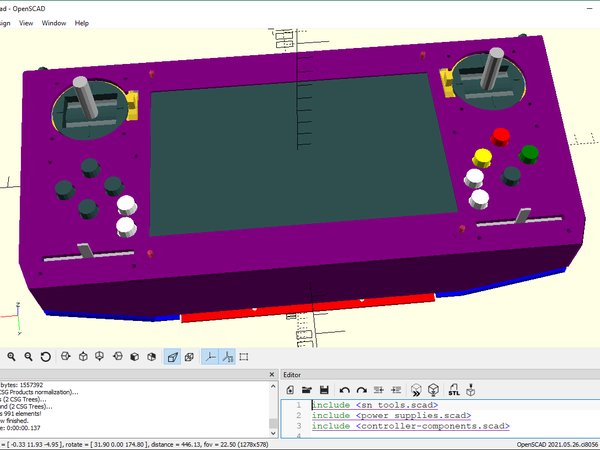Reset the 3D view
The width and height of the screenshot is (600, 450).
pyautogui.click(x=45, y=356)
